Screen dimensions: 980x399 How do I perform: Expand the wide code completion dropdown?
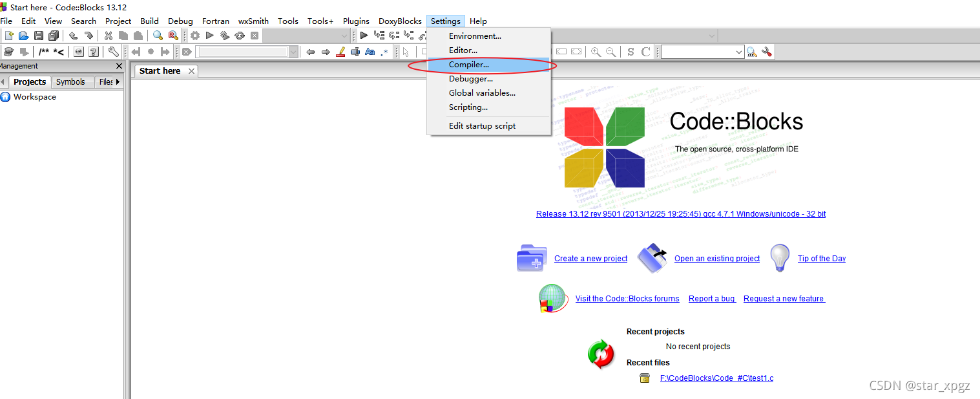point(711,36)
